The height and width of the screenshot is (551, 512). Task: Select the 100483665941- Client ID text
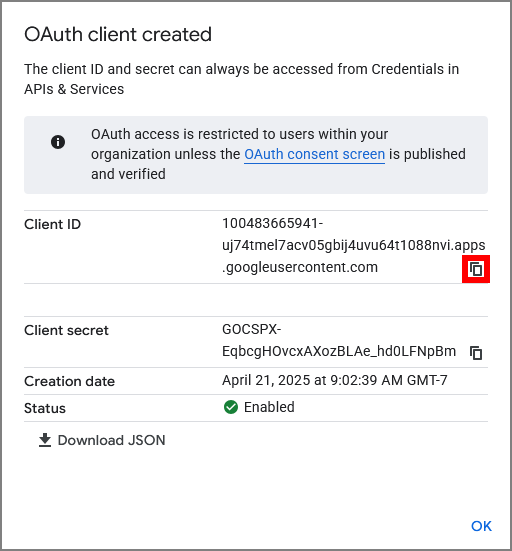click(272, 223)
